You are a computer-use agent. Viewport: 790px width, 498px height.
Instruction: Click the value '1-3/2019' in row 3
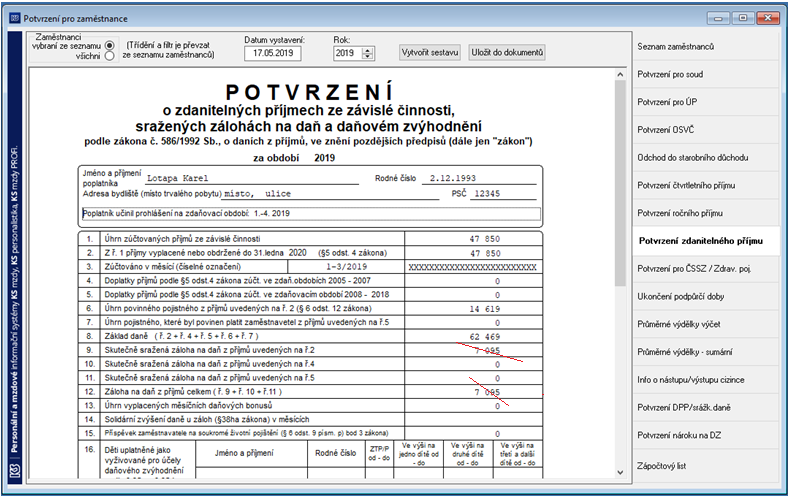point(347,267)
